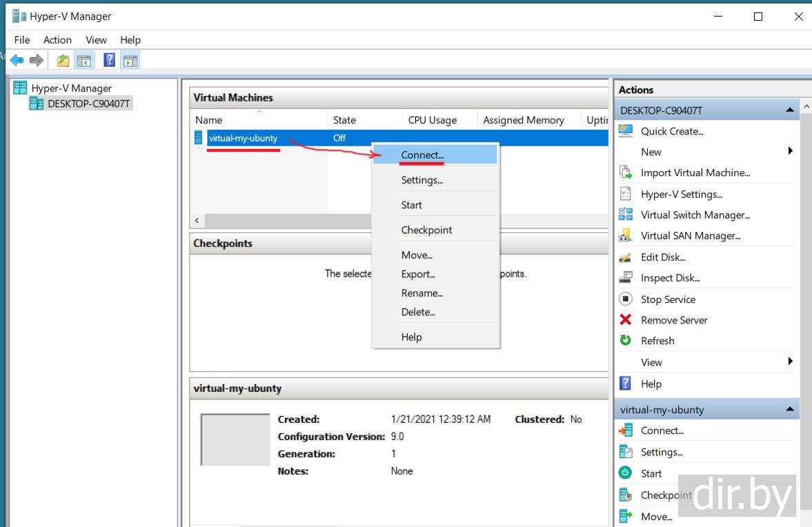
Task: Select Export... from the context menu
Action: [418, 275]
